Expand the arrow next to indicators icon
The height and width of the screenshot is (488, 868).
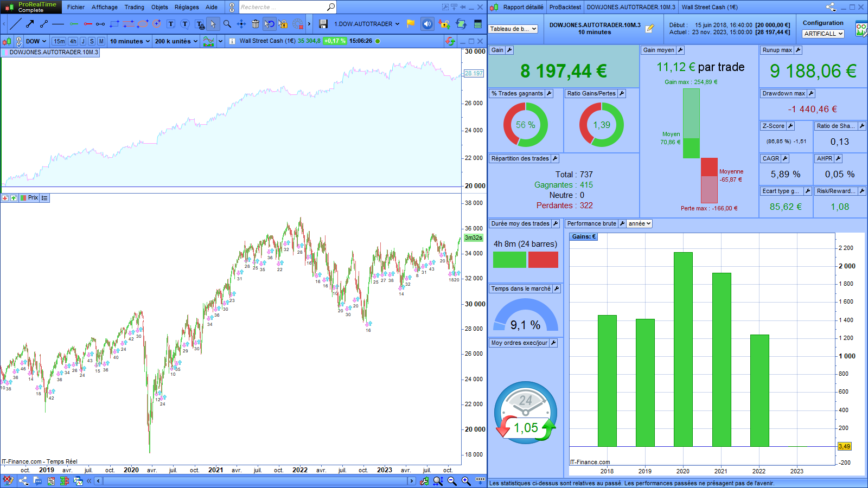point(220,41)
